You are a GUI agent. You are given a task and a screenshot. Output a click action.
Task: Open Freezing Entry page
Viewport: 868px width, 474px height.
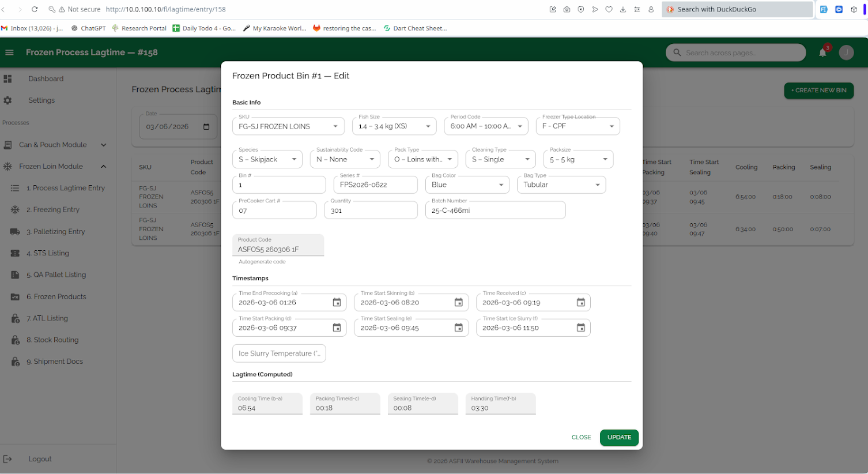(x=53, y=210)
